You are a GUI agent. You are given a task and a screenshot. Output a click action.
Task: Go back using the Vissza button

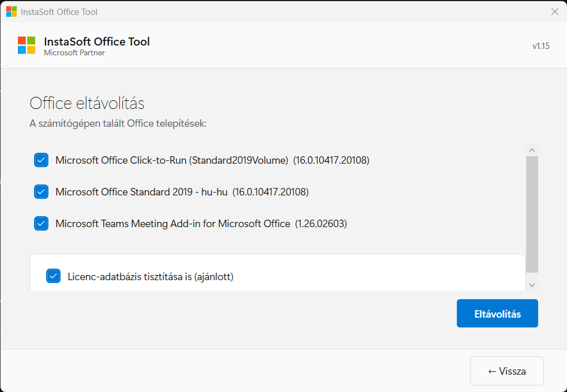click(x=506, y=371)
